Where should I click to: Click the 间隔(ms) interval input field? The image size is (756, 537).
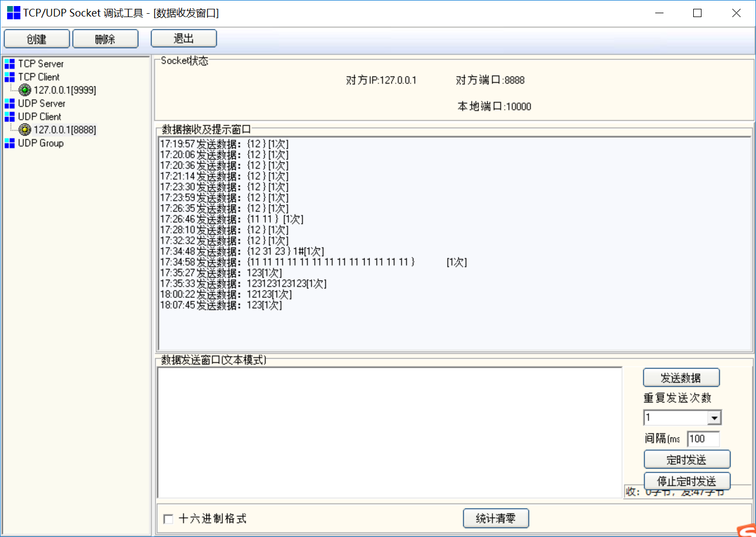click(703, 438)
